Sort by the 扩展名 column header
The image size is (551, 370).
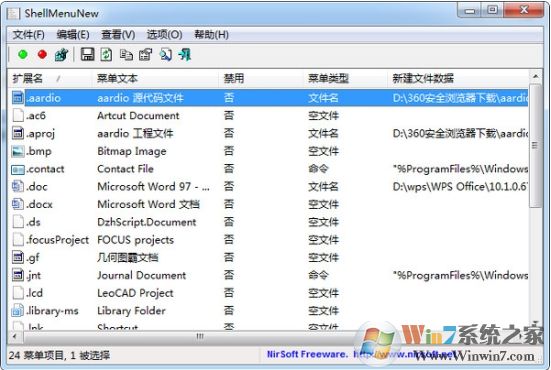50,78
